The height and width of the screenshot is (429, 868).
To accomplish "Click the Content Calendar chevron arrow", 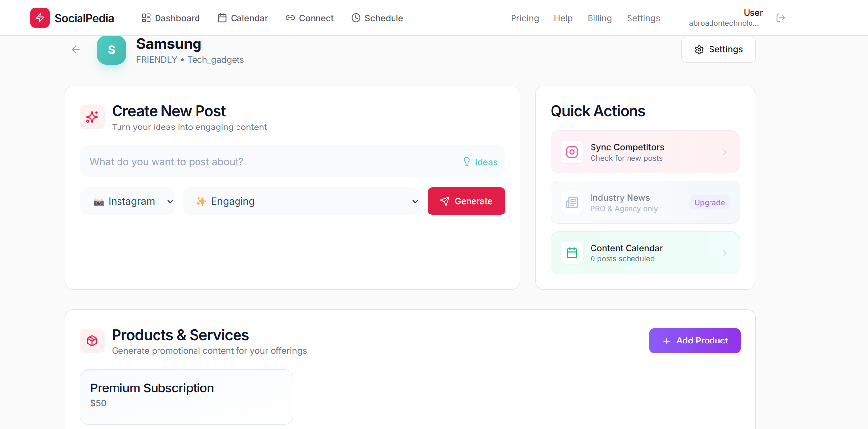I will [x=725, y=253].
